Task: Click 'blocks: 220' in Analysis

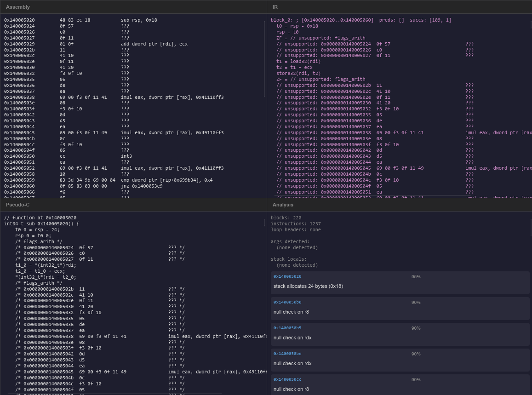Action: (286, 218)
